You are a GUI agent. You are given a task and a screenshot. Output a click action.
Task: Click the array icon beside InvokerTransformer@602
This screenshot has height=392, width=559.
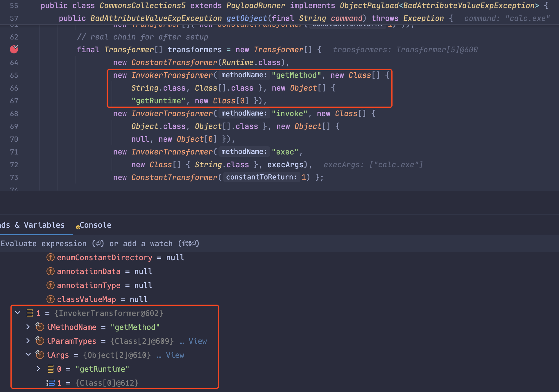29,313
